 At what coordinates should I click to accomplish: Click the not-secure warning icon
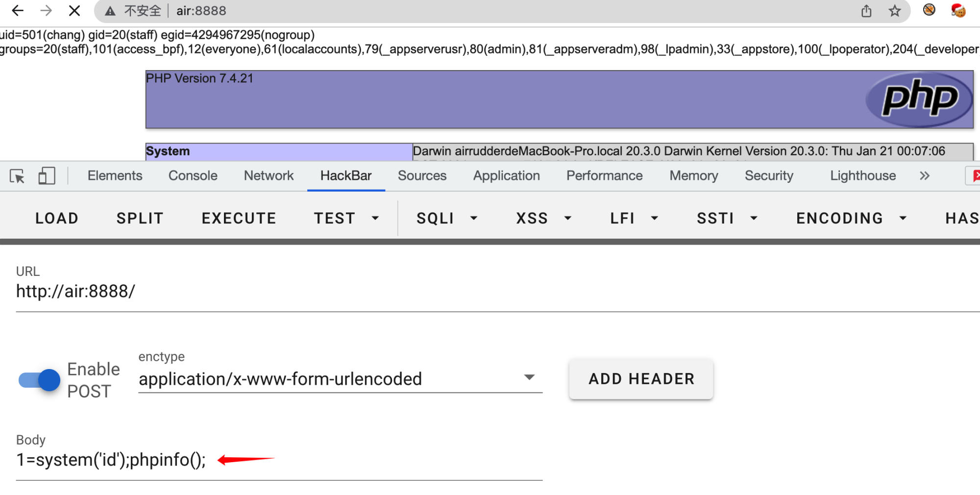tap(110, 11)
